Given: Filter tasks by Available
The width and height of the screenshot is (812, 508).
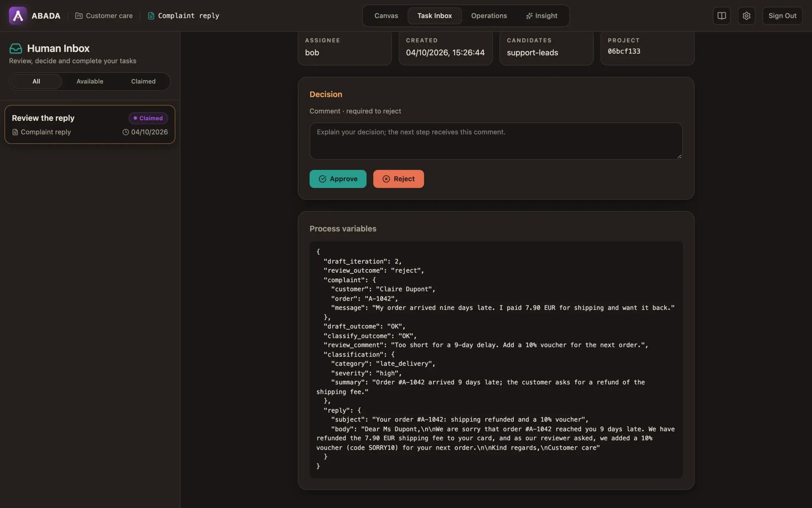Looking at the screenshot, I should 90,81.
